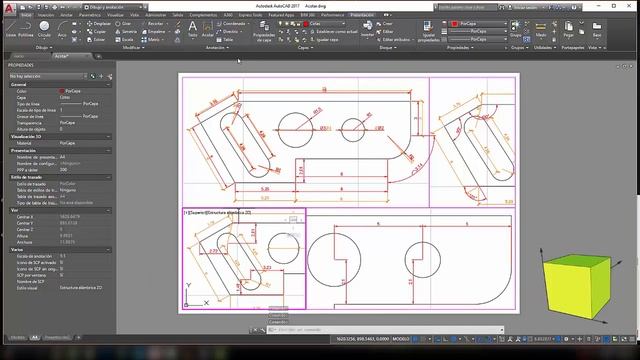Viewport: 640px width, 360px height.
Task: Click the Simetría (mirror) tool
Action: click(x=126, y=31)
